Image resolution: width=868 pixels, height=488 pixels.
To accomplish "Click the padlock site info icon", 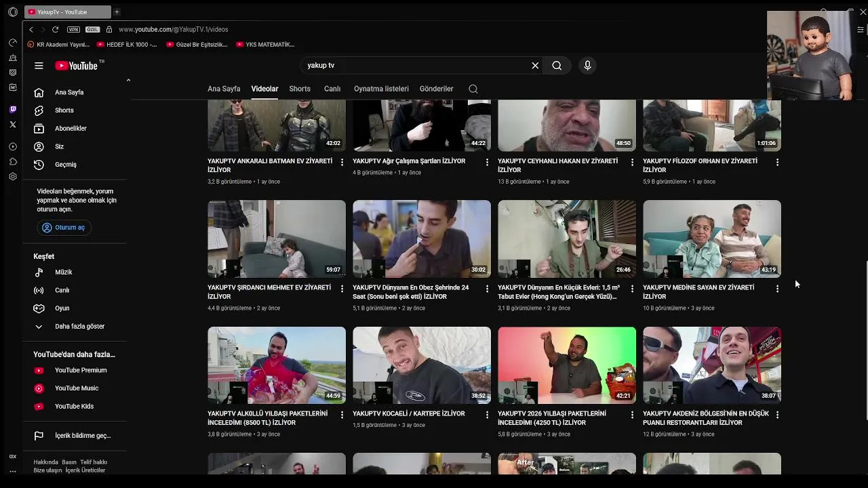I will tap(109, 29).
